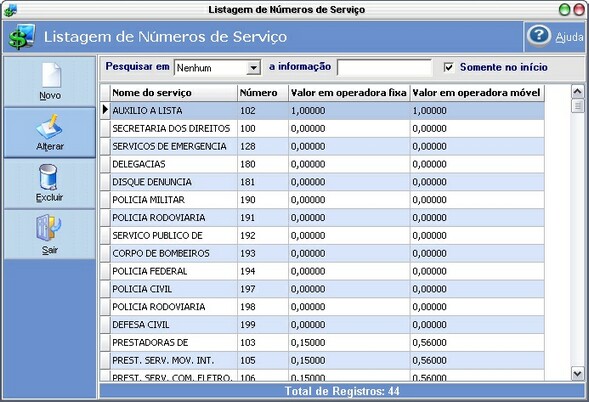The height and width of the screenshot is (402, 589).
Task: Toggle the Somente no início checkbox
Action: coord(449,67)
